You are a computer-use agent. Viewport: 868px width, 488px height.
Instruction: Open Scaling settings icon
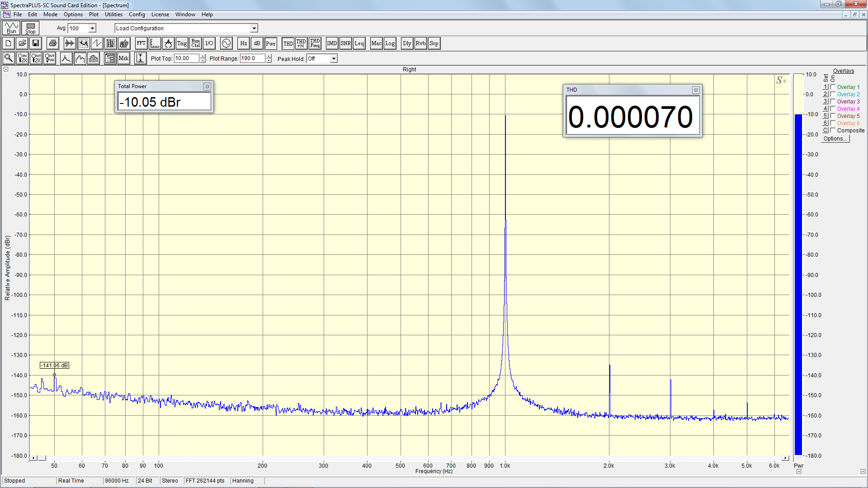coord(155,43)
